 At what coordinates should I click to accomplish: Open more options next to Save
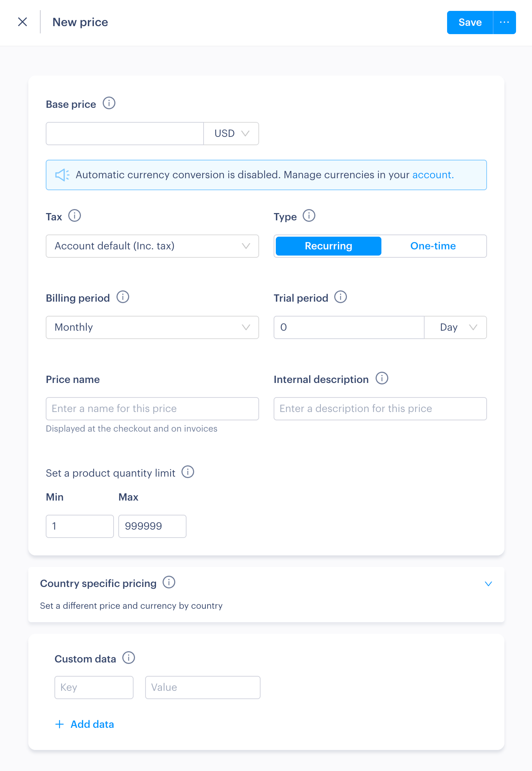pos(504,23)
